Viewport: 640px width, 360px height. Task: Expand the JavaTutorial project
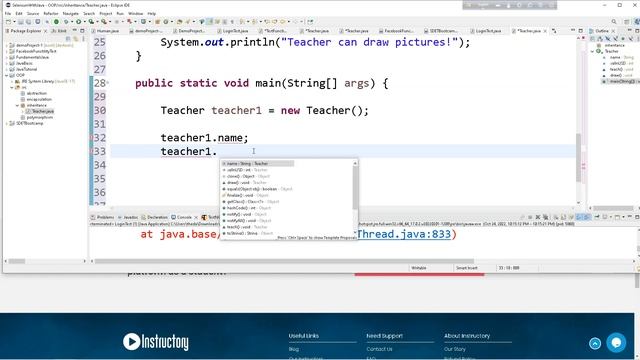[x=7, y=69]
